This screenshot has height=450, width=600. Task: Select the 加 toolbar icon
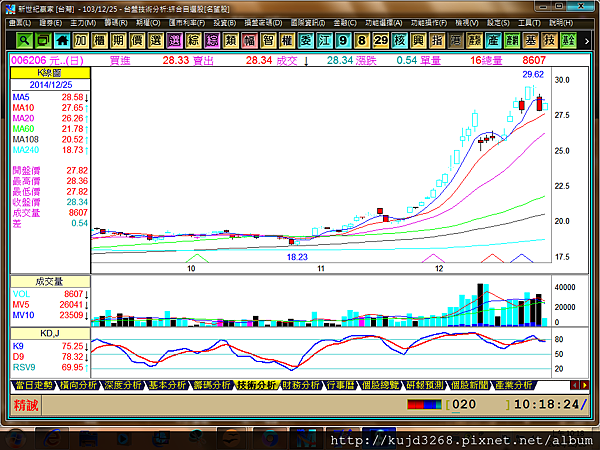[80, 40]
